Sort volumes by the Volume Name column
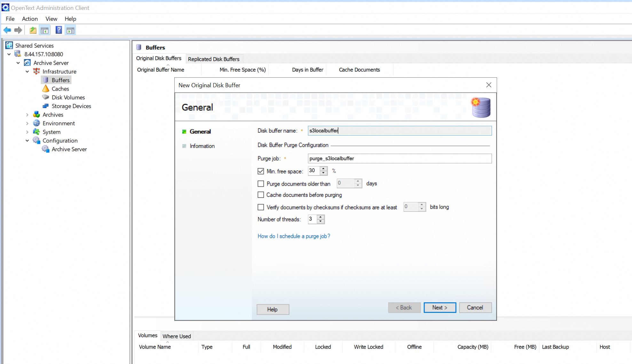Screen dimensions: 632x364 pos(155,347)
